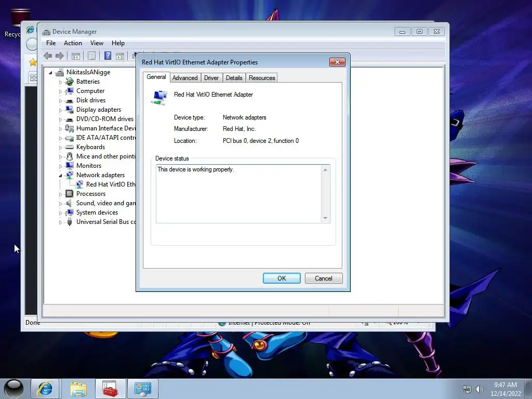Click the taskbar clock showing 9:47 AM
The width and height of the screenshot is (532, 399).
505,389
